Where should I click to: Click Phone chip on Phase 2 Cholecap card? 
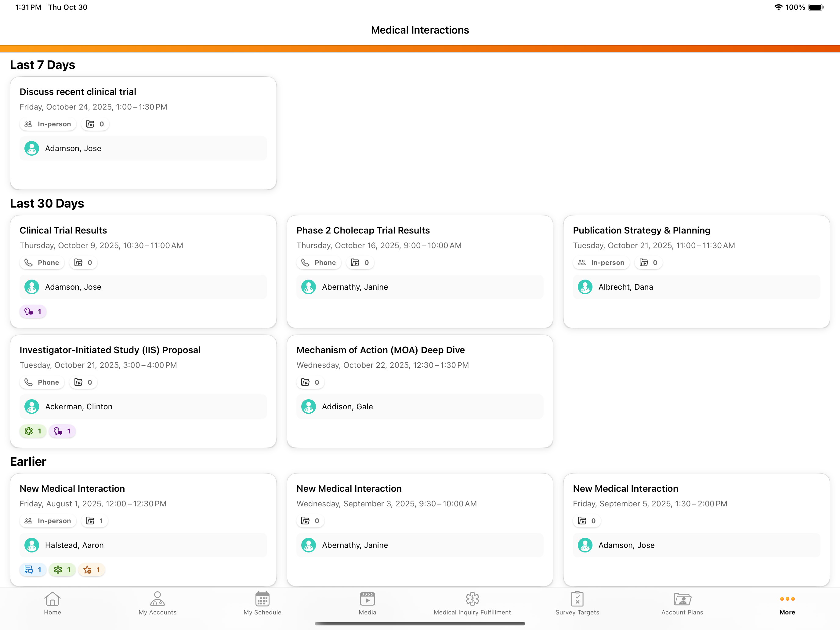coord(319,263)
